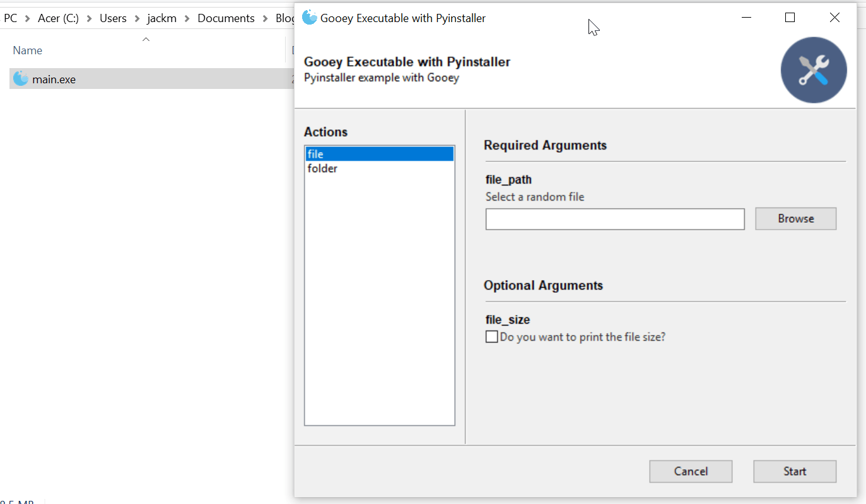Expand the chevron after jackm in path
The image size is (866, 504).
point(187,18)
